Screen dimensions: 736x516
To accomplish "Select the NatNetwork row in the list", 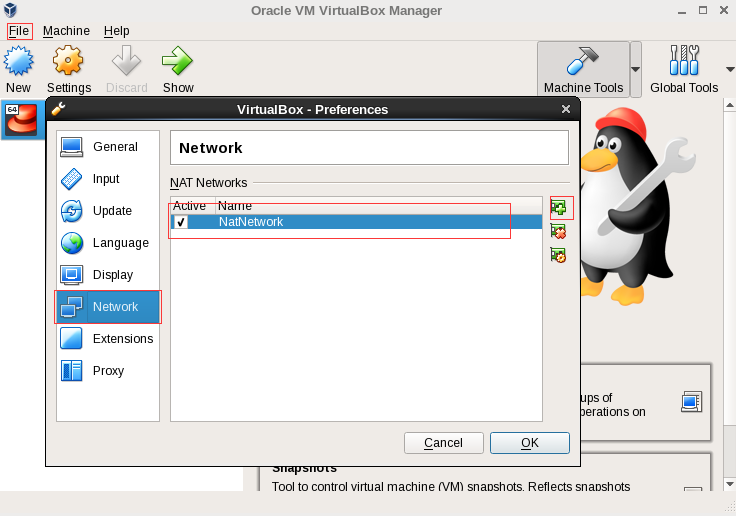I will point(350,222).
